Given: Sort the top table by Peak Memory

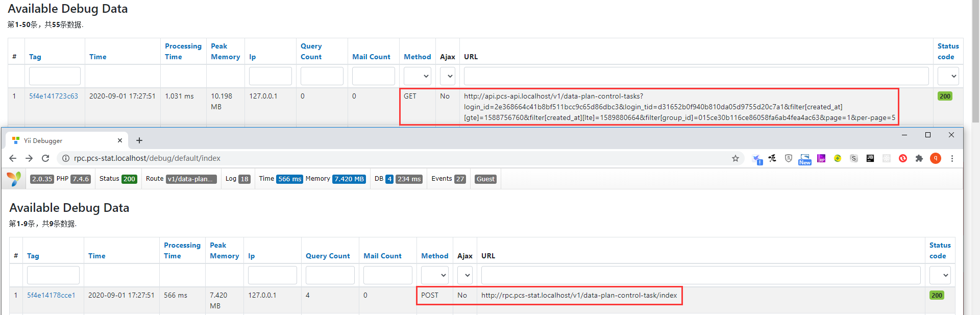Looking at the screenshot, I should coord(226,52).
